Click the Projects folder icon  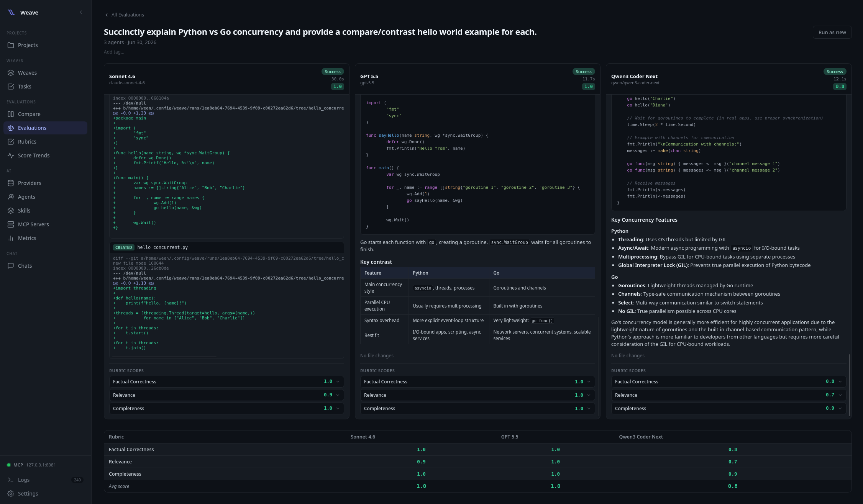(11, 45)
